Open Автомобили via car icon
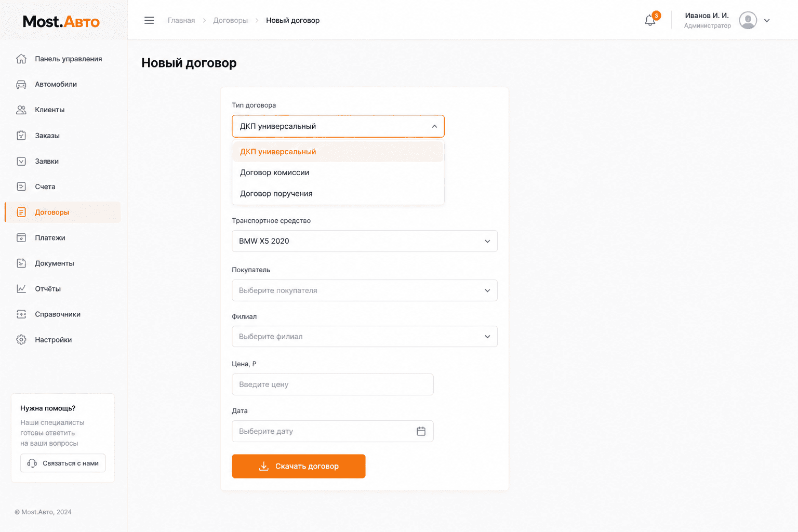The height and width of the screenshot is (532, 798). pos(21,84)
